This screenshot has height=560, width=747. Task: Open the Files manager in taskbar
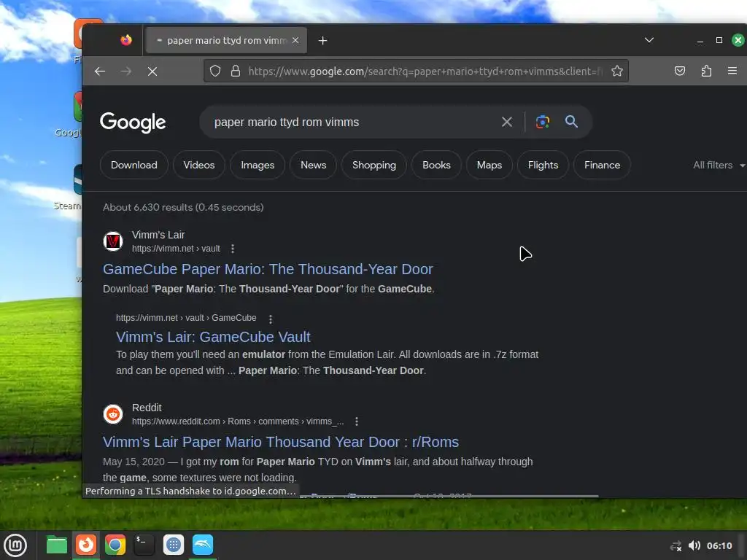(57, 545)
